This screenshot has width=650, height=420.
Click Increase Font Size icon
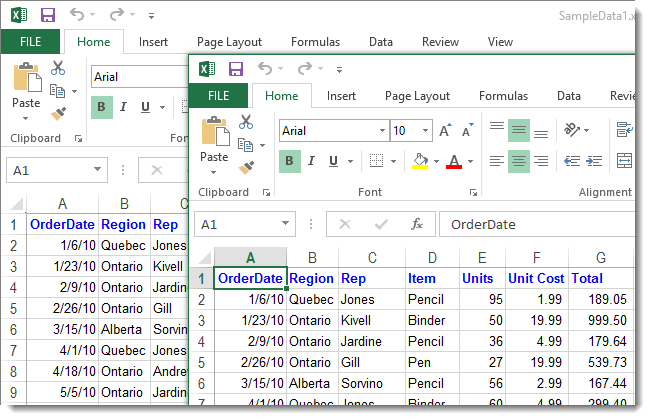[x=445, y=131]
